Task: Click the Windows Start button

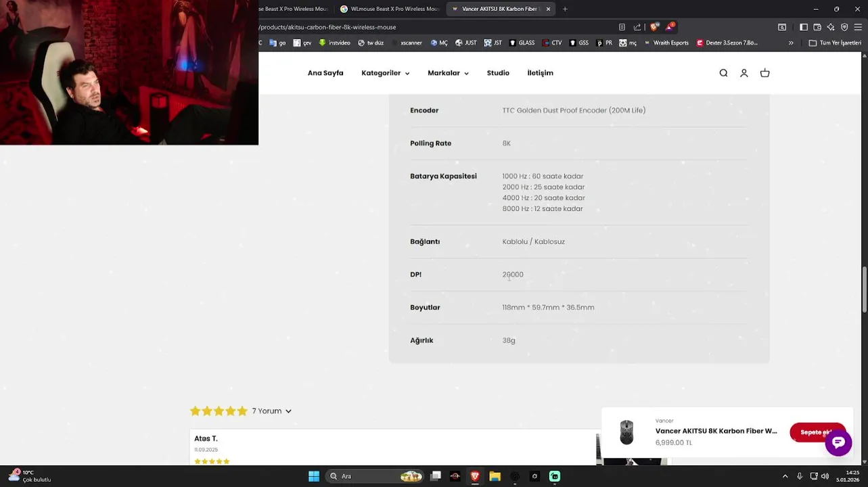Action: coord(314,476)
